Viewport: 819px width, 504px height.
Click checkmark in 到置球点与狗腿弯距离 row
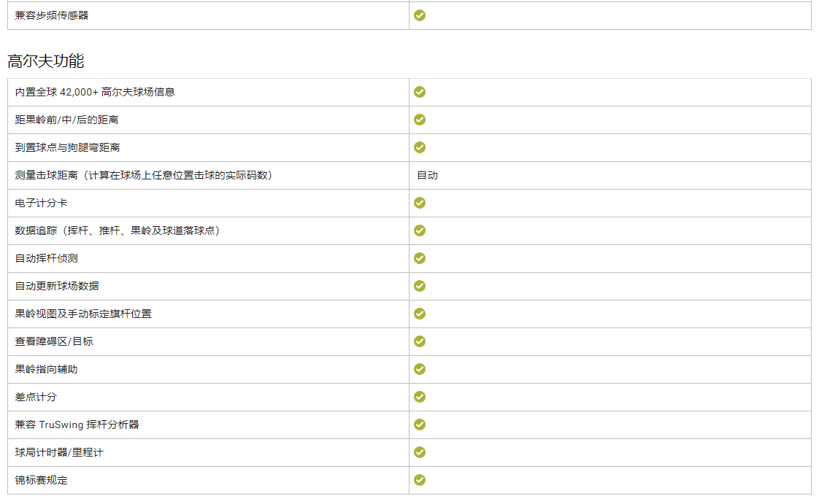(x=420, y=147)
